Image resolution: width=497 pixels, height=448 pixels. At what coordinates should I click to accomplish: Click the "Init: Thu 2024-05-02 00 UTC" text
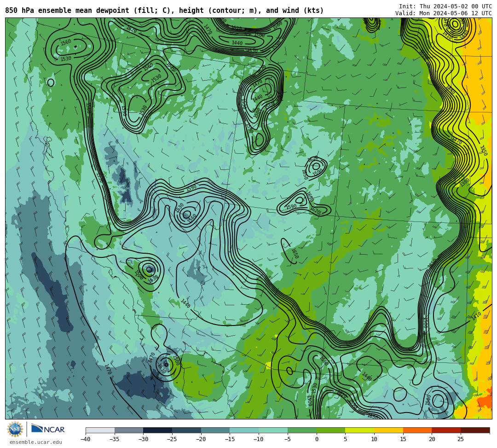(445, 6)
